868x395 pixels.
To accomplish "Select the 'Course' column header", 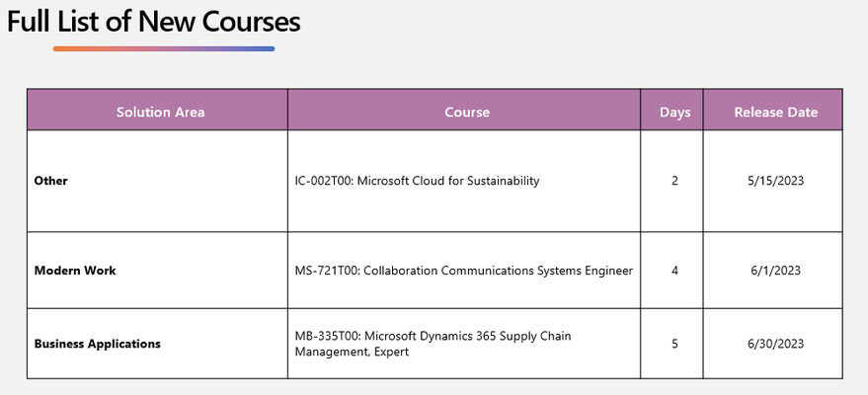I will click(467, 112).
